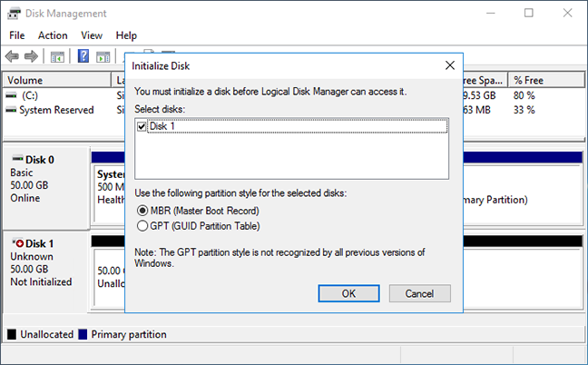Click the blue Help question mark icon
588x365 pixels.
83,56
